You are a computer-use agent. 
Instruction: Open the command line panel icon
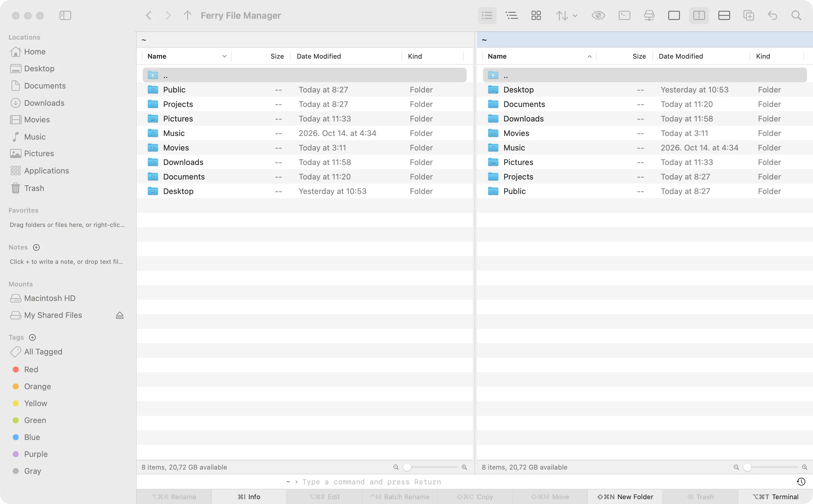pos(624,15)
